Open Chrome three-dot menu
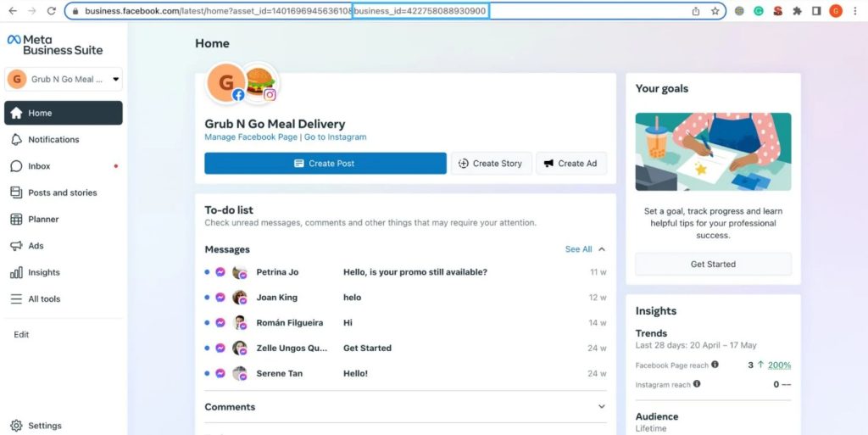 click(x=856, y=11)
